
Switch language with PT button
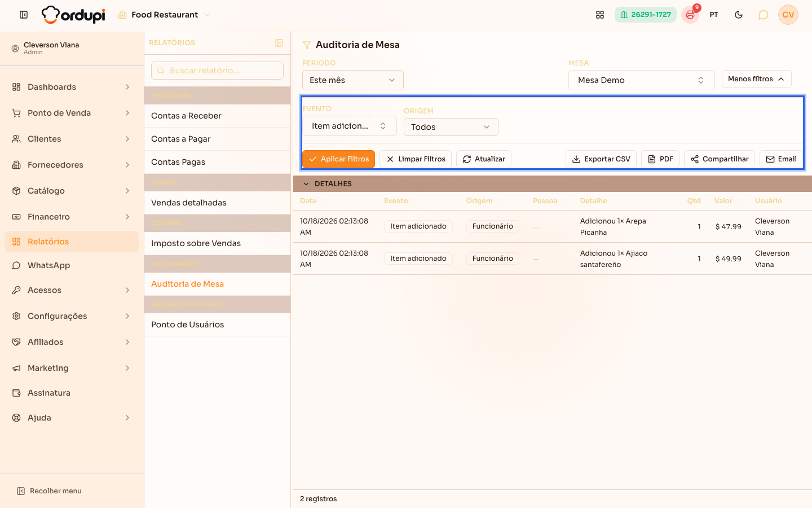(x=714, y=15)
